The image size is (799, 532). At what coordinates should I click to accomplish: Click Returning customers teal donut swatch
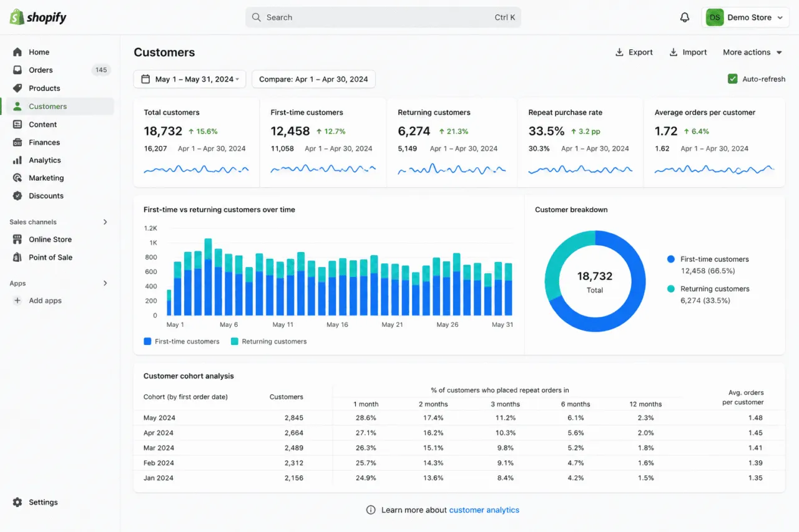point(671,289)
